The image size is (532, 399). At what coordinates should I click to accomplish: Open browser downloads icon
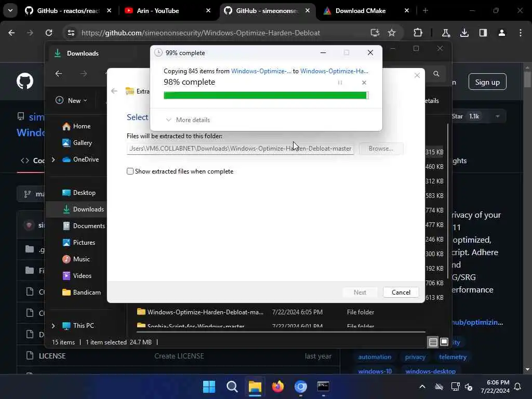464,33
